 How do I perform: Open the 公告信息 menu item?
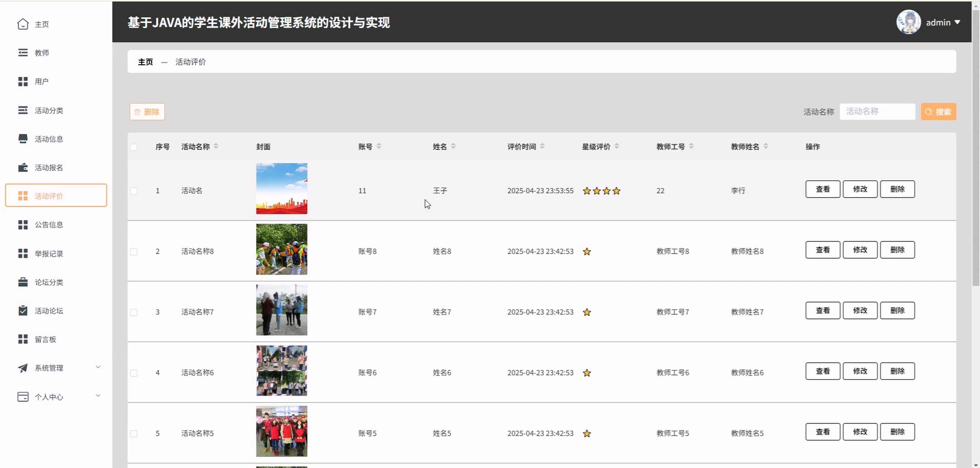[x=49, y=225]
